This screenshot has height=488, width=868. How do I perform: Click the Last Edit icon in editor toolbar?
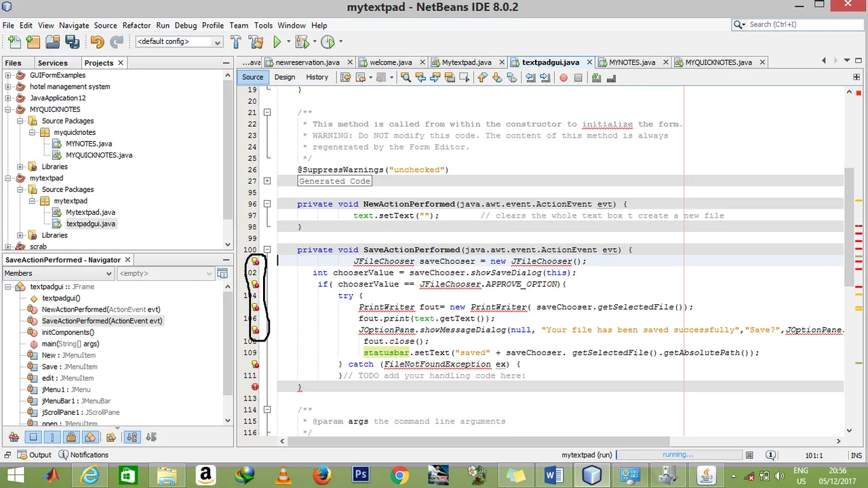click(x=345, y=77)
